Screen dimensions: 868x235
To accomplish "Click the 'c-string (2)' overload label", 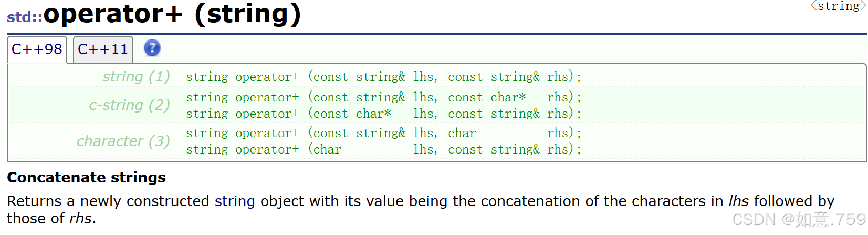I will click(129, 105).
